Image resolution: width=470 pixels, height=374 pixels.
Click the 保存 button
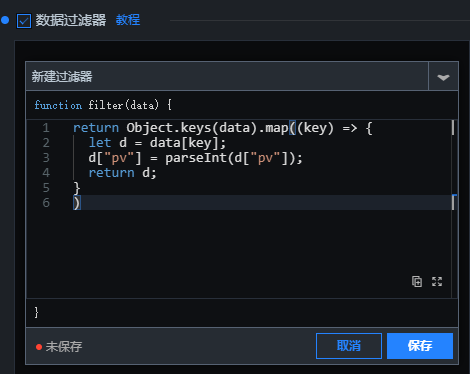pos(420,346)
